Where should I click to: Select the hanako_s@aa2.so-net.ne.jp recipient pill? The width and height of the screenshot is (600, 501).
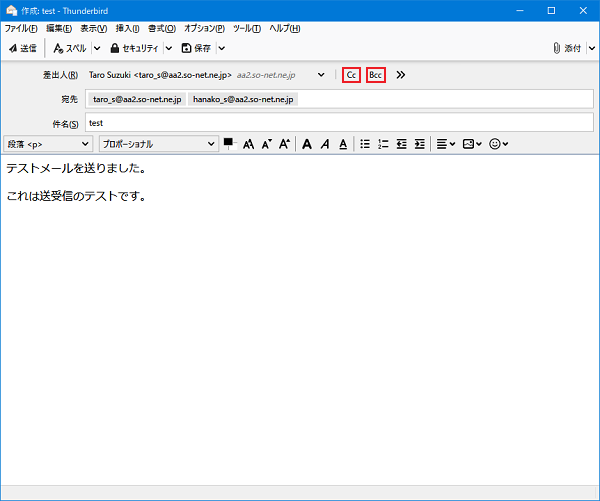coord(243,100)
